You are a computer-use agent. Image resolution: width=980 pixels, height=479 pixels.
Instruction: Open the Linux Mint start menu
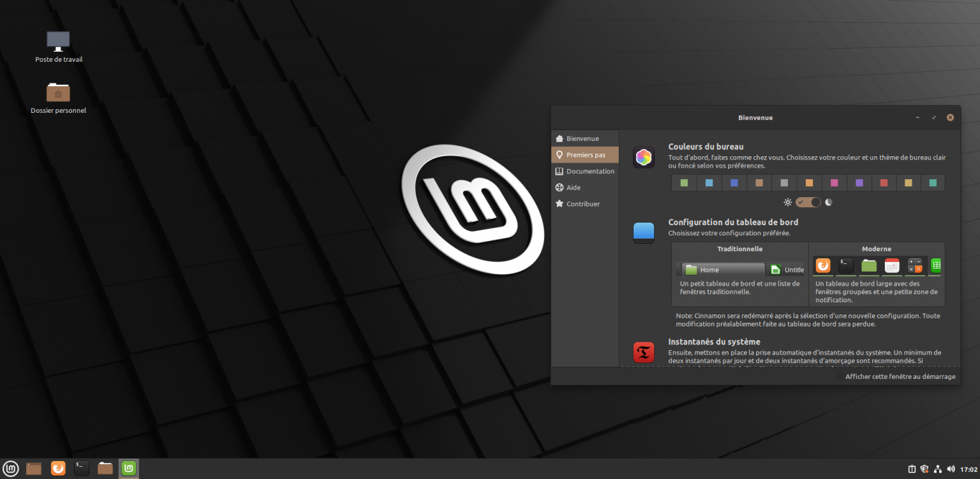[x=11, y=469]
